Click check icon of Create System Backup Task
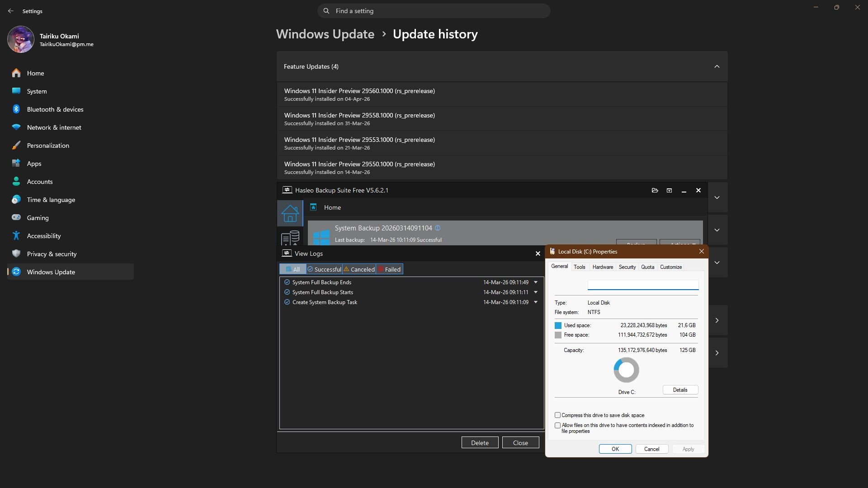The height and width of the screenshot is (488, 868). point(287,302)
